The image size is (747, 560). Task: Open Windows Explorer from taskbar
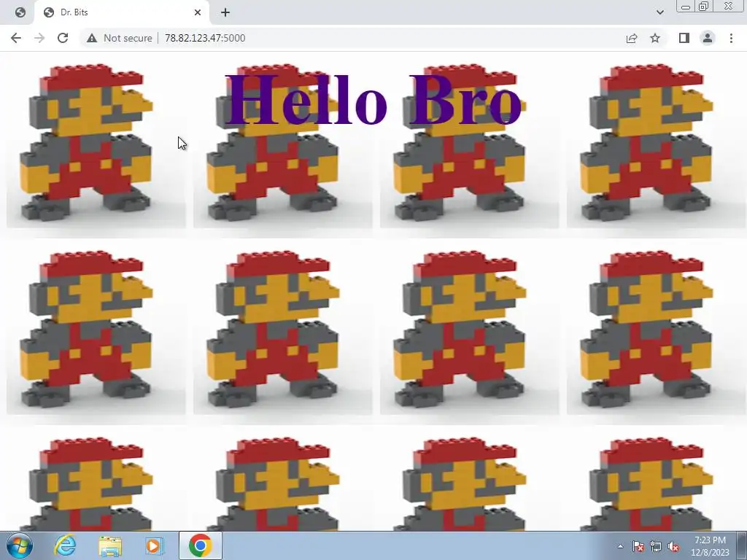[x=110, y=545]
